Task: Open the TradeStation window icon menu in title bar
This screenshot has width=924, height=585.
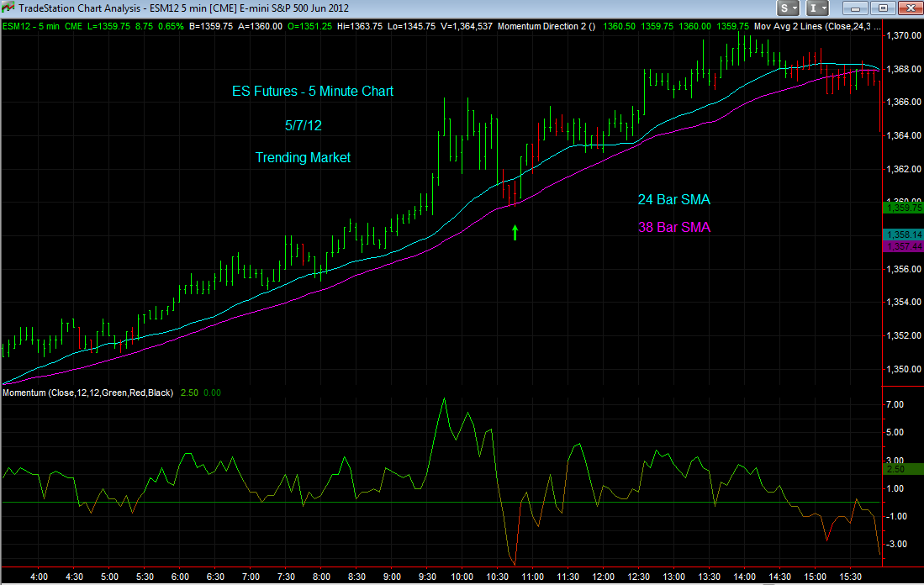Action: (x=8, y=8)
